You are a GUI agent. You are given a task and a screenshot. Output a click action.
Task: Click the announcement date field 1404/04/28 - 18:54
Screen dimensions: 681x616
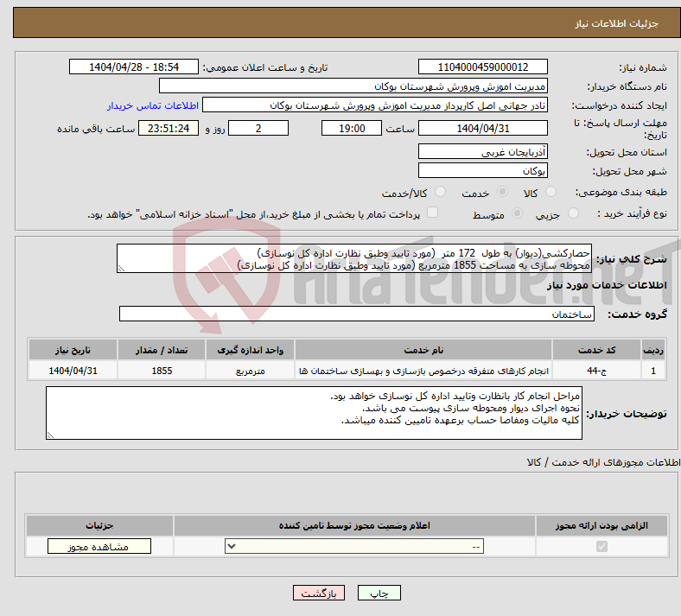point(134,67)
